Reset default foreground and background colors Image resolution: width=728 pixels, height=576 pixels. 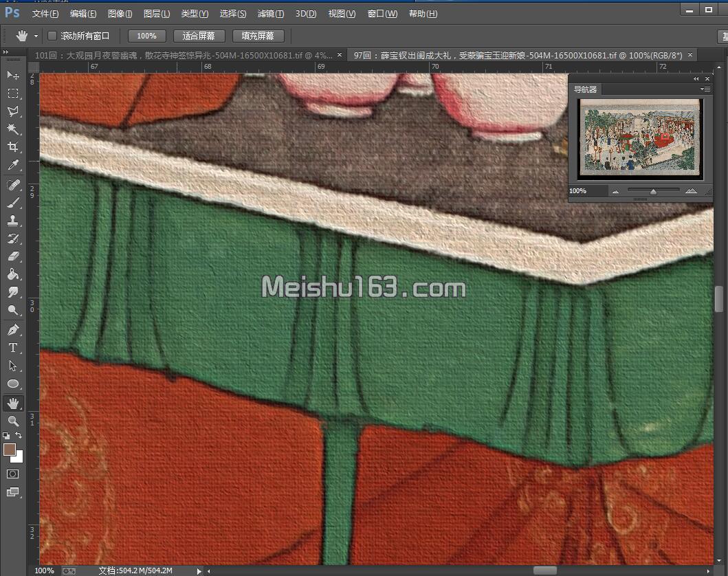[x=6, y=435]
